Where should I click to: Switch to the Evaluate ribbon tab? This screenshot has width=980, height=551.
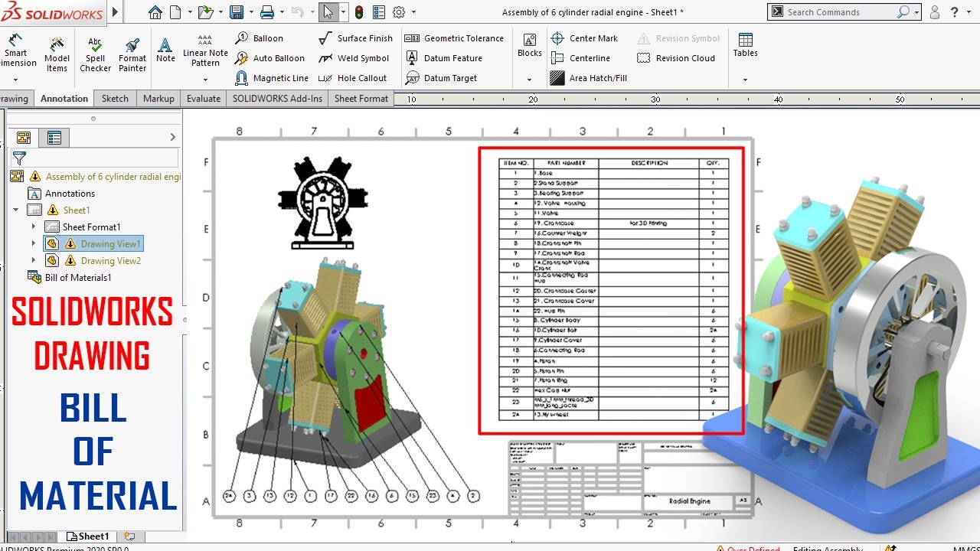pyautogui.click(x=204, y=98)
